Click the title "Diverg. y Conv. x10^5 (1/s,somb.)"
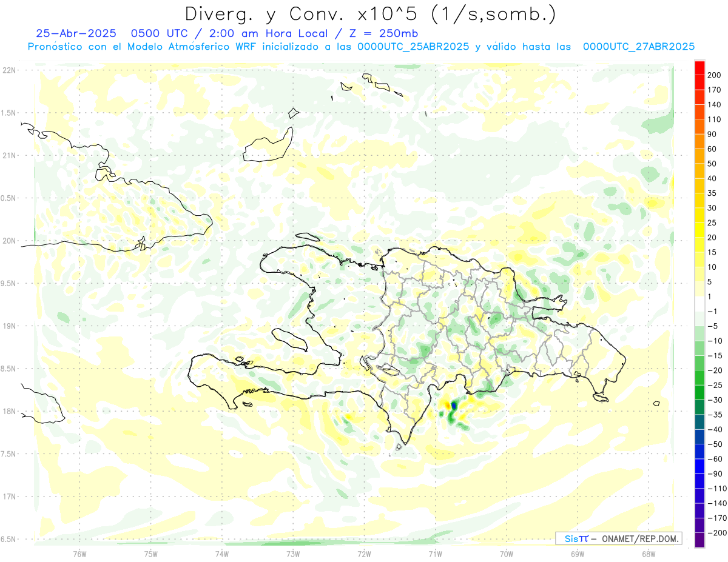Image resolution: width=728 pixels, height=562 pixels. pos(370,13)
